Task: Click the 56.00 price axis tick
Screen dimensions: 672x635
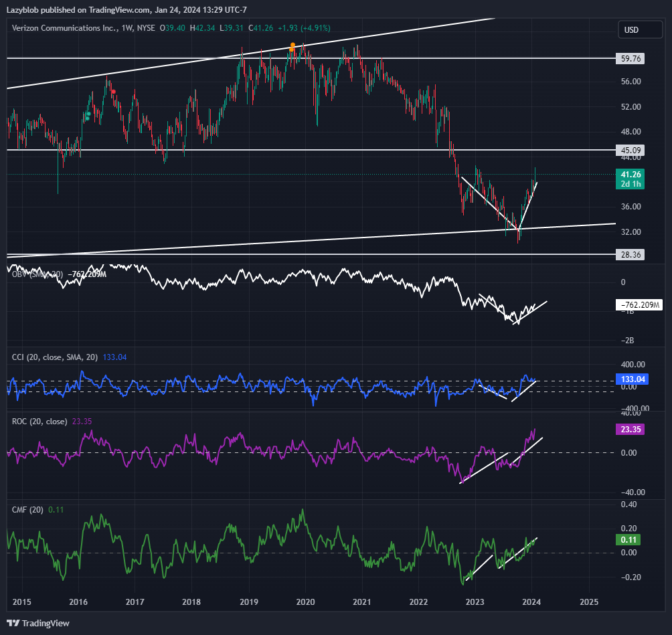Action: click(x=631, y=82)
